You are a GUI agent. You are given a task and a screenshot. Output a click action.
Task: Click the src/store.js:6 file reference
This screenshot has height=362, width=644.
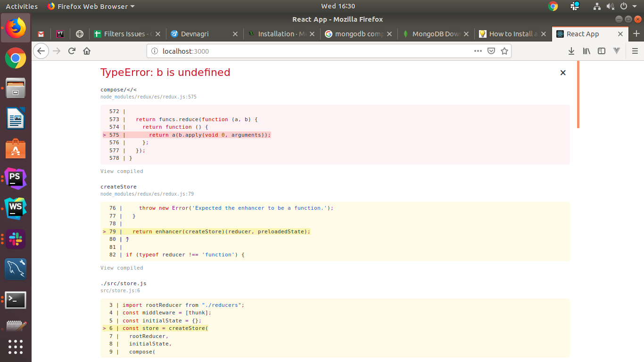(120, 291)
